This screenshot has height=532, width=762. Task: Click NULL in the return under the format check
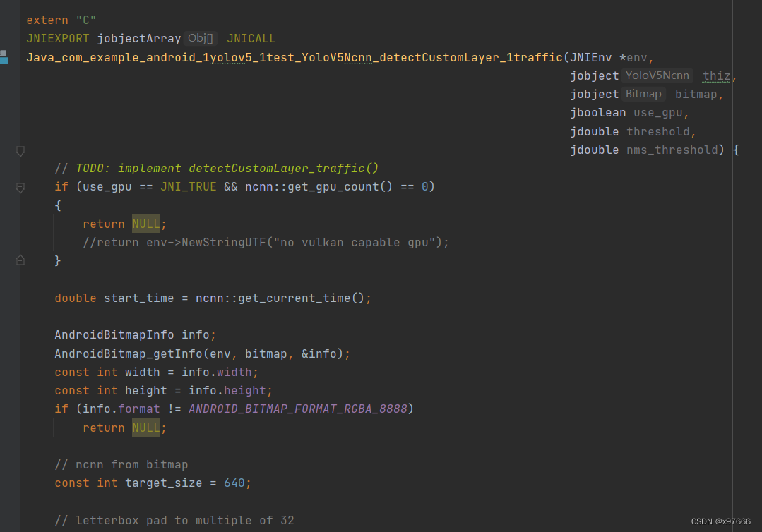145,428
